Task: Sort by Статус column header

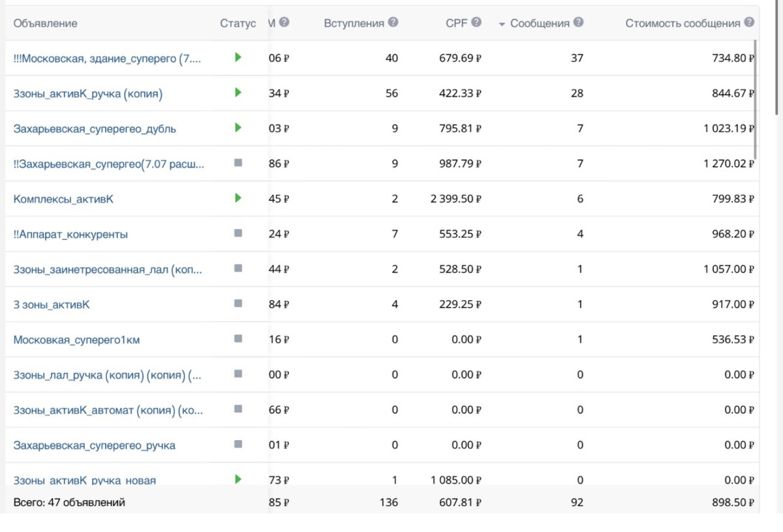Action: 238,23
